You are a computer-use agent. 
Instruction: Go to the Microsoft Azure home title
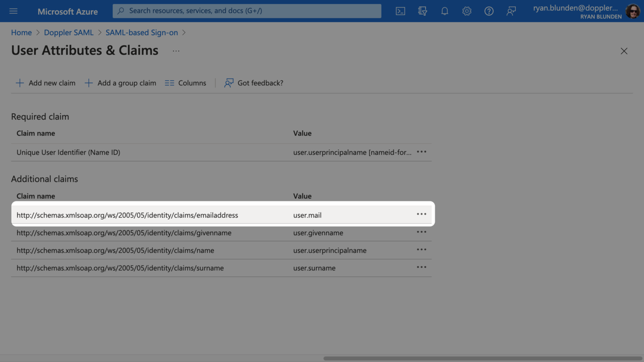(x=68, y=11)
